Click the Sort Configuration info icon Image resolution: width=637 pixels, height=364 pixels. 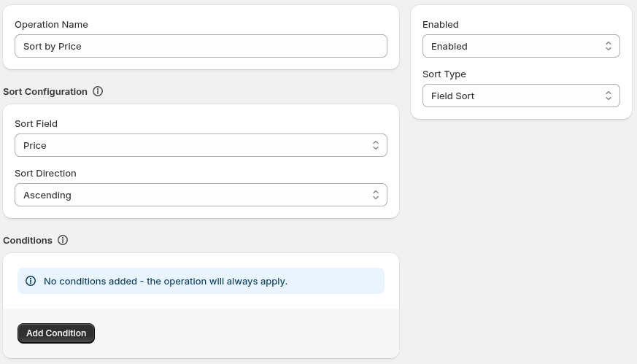pos(98,91)
